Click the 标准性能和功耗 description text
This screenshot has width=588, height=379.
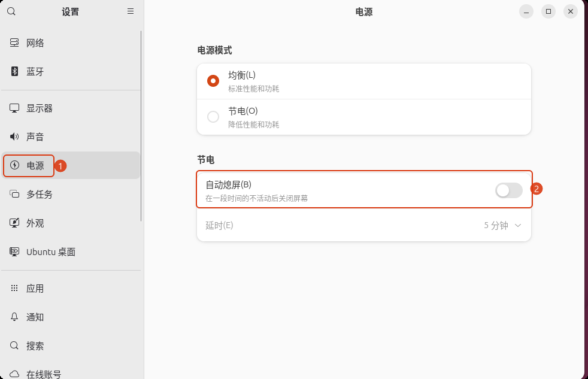253,89
